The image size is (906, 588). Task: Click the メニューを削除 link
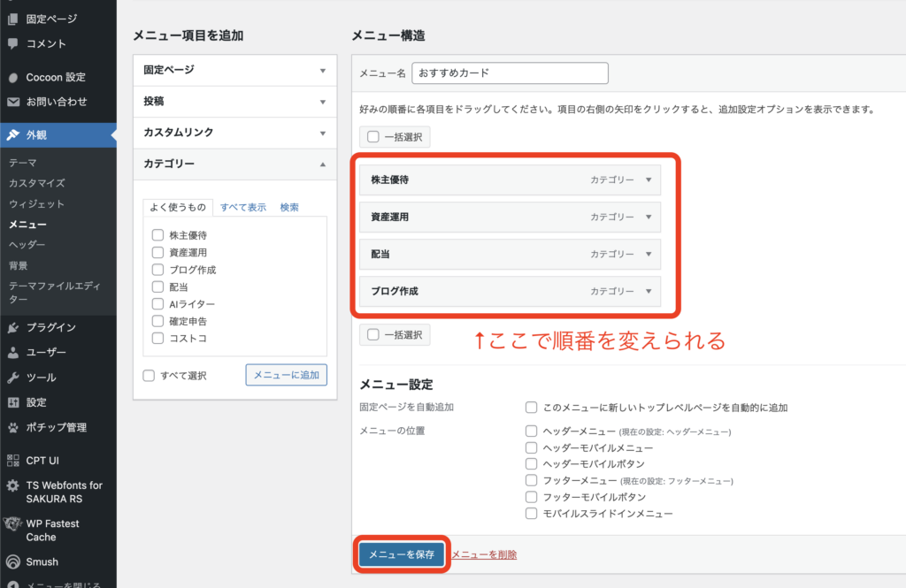click(484, 554)
